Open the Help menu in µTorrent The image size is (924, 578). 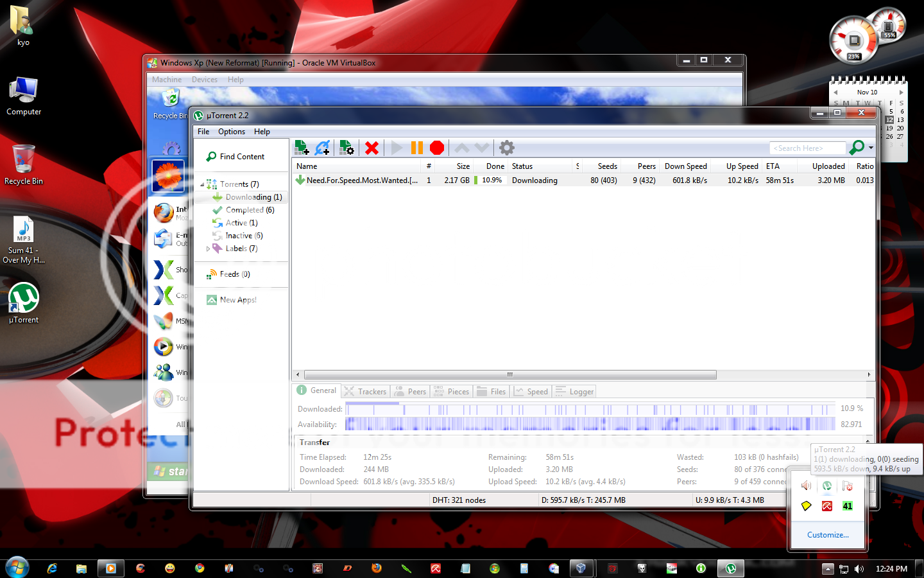click(x=262, y=132)
